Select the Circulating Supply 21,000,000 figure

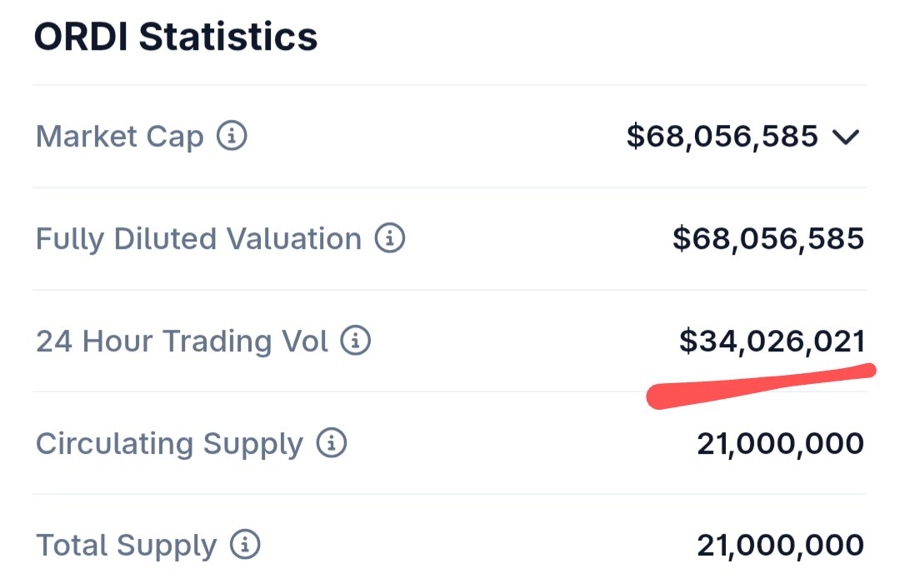pos(781,444)
